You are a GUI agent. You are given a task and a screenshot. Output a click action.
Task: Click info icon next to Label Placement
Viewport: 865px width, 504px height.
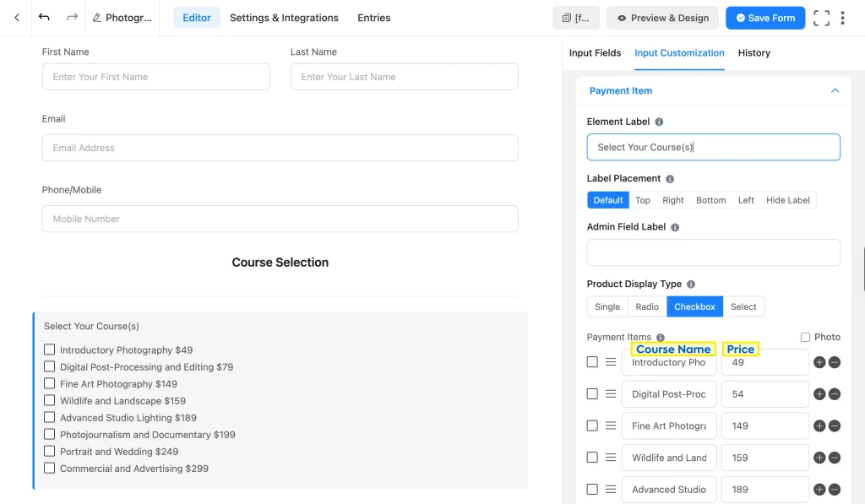[670, 179]
